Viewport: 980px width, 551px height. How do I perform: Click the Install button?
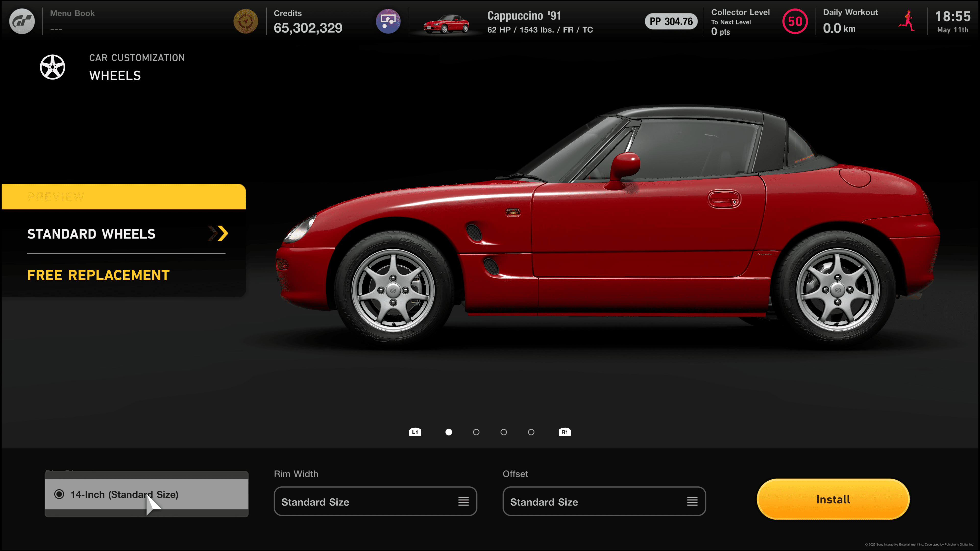833,499
